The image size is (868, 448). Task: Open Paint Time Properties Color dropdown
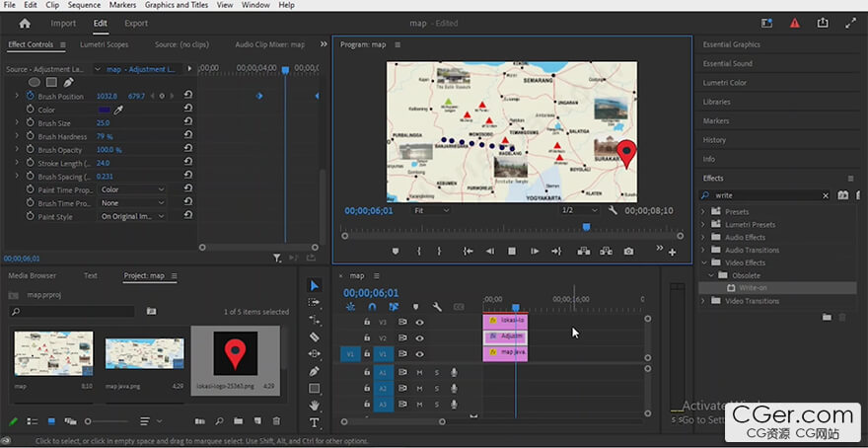click(132, 189)
